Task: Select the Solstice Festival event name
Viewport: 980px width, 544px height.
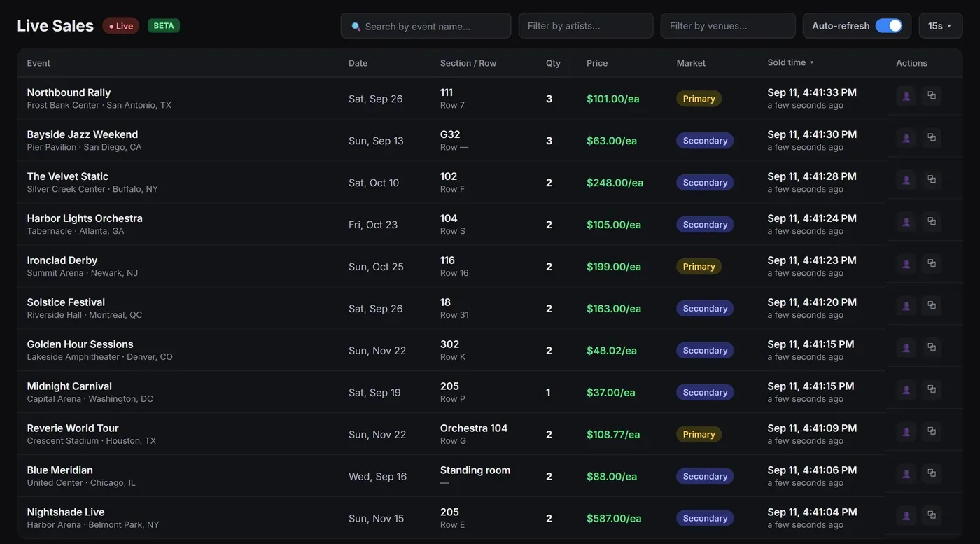Action: [x=66, y=302]
